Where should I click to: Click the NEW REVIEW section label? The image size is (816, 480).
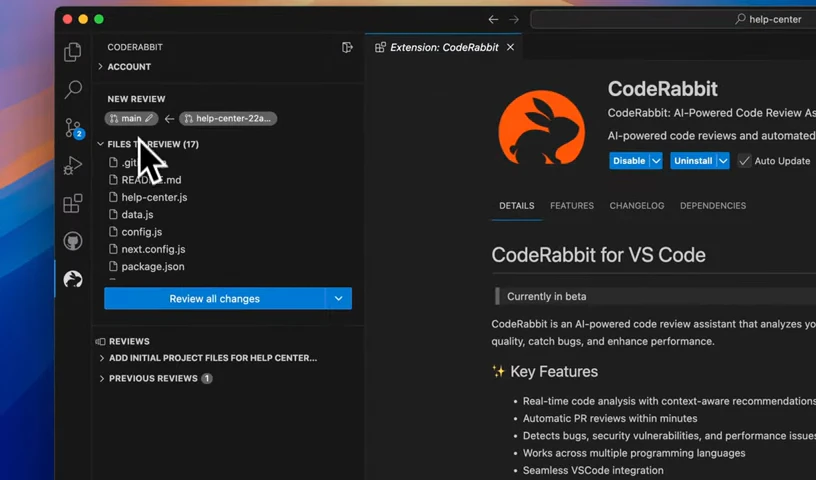click(136, 99)
